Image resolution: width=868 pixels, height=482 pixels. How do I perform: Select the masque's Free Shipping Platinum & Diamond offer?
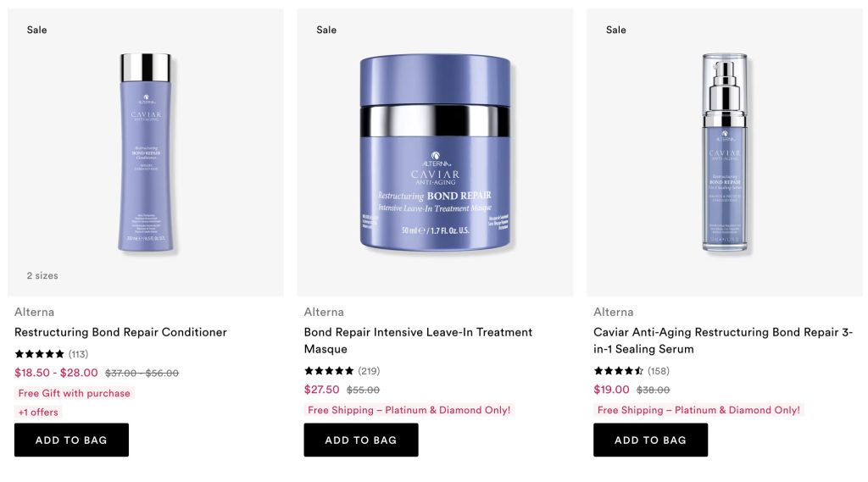click(x=409, y=410)
